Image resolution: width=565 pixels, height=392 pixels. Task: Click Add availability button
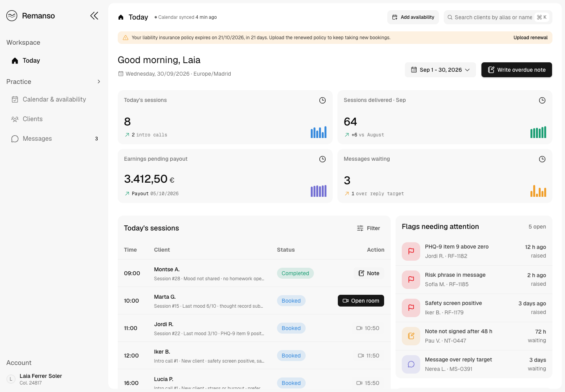(x=413, y=17)
